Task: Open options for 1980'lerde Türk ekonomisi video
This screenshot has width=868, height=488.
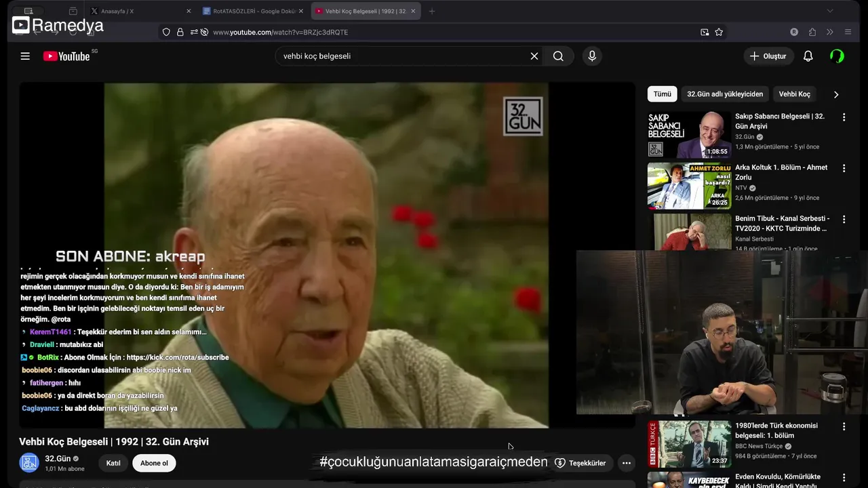Action: [x=844, y=427]
